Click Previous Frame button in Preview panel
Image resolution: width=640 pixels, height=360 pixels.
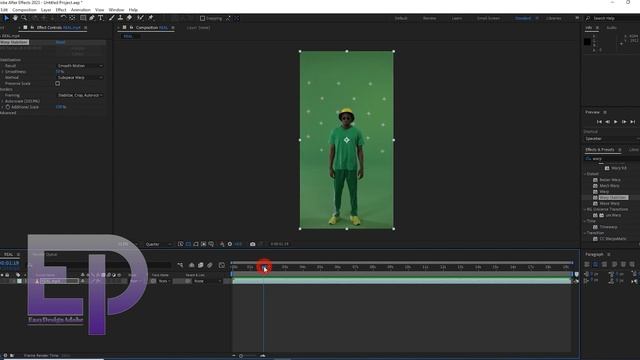click(x=607, y=122)
